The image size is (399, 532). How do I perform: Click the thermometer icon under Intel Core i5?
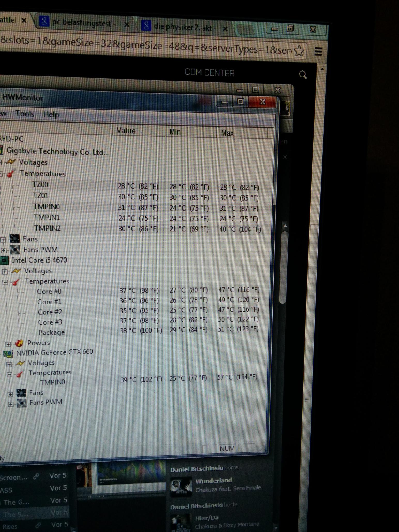click(16, 281)
